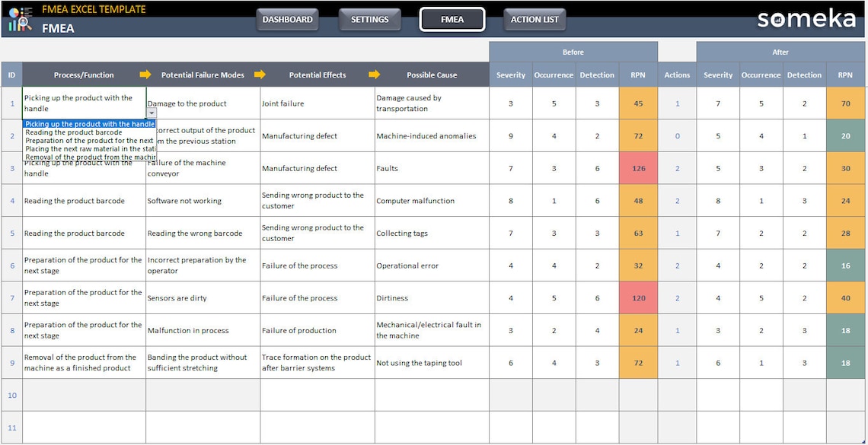Open the ACTION LIST
Image resolution: width=868 pixels, height=445 pixels.
pyautogui.click(x=535, y=20)
